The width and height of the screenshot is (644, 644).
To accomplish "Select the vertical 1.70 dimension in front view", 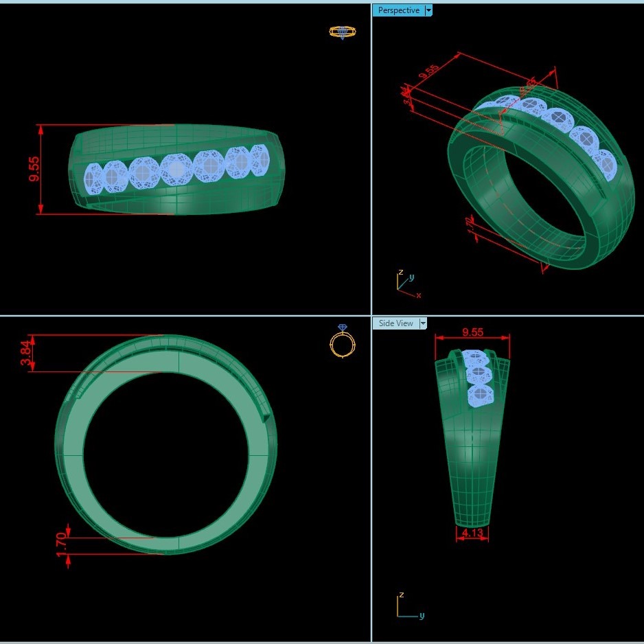I will click(61, 544).
